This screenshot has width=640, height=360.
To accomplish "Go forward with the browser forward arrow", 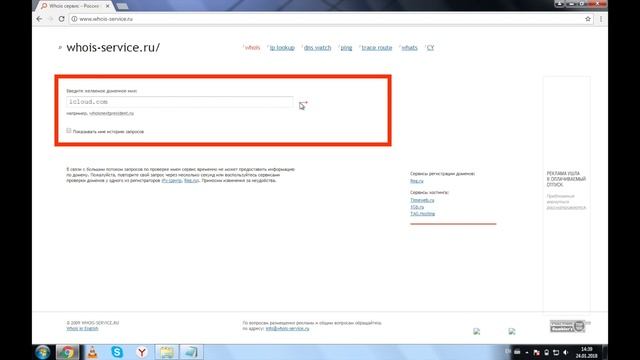I will [x=51, y=19].
